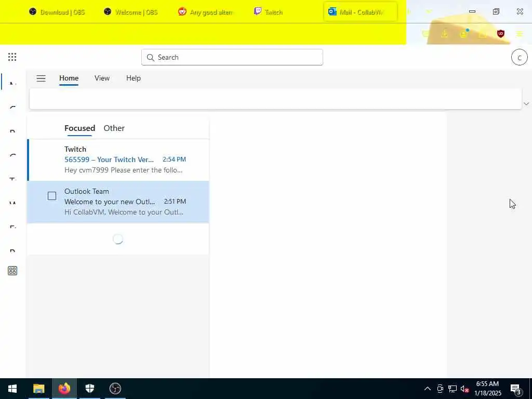The height and width of the screenshot is (399, 532).
Task: Toggle the navigation pane hamburger button
Action: [x=41, y=78]
